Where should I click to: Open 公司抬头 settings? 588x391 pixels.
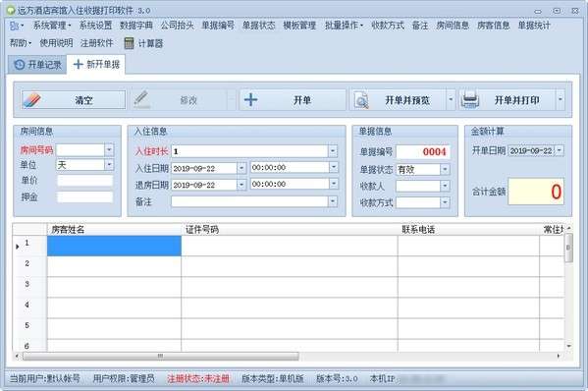pyautogui.click(x=177, y=26)
